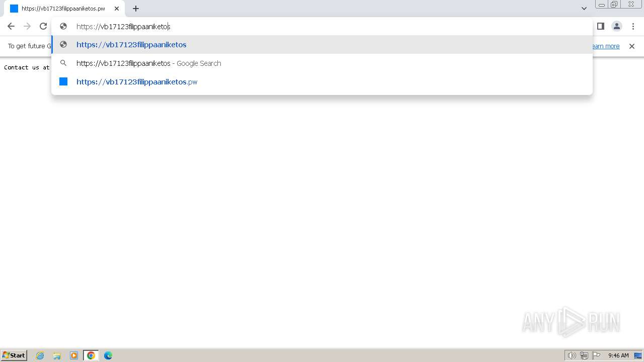This screenshot has height=362, width=644.
Task: Select the vb17123filippaaniketos.pw browser tab
Action: (x=64, y=9)
